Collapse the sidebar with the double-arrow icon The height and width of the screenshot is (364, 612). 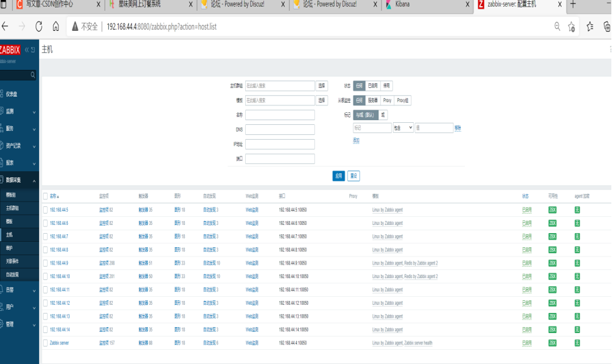point(27,50)
